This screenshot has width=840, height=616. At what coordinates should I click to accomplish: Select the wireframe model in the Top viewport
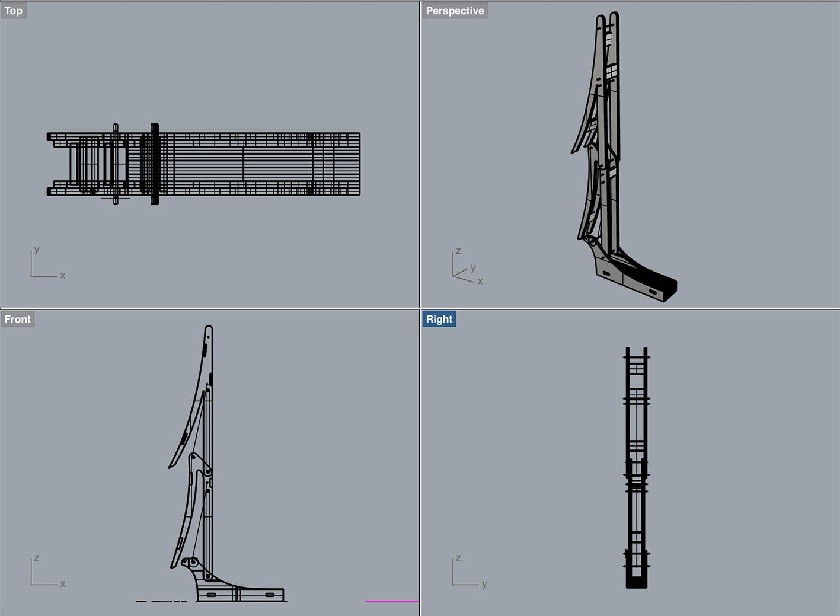[203, 164]
